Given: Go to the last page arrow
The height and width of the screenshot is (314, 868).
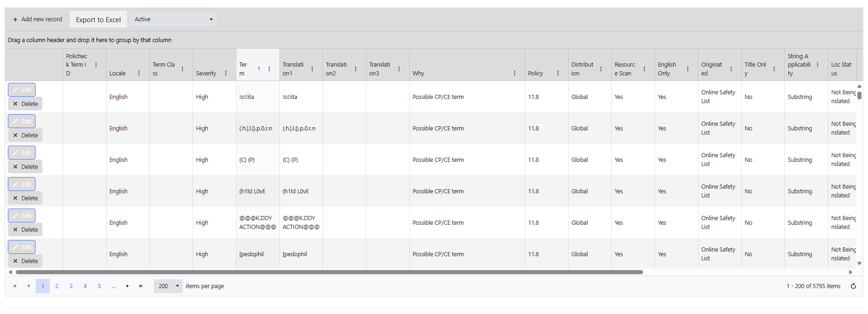Looking at the screenshot, I should pyautogui.click(x=141, y=286).
